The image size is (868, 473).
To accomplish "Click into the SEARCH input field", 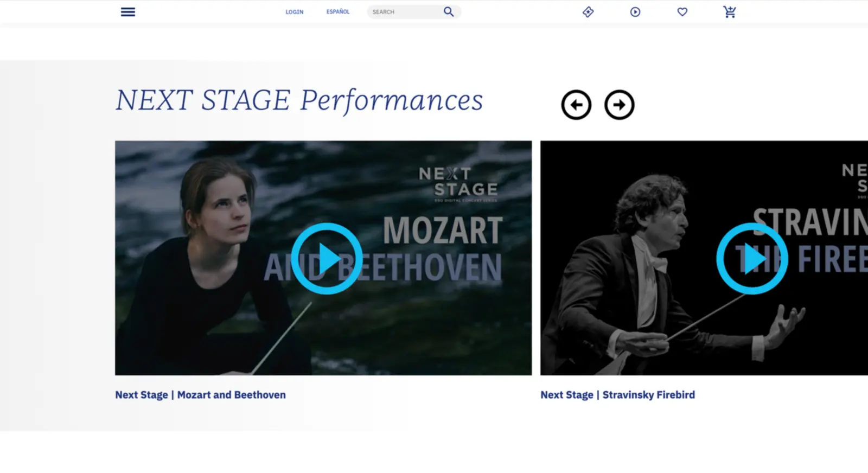I will [x=404, y=12].
